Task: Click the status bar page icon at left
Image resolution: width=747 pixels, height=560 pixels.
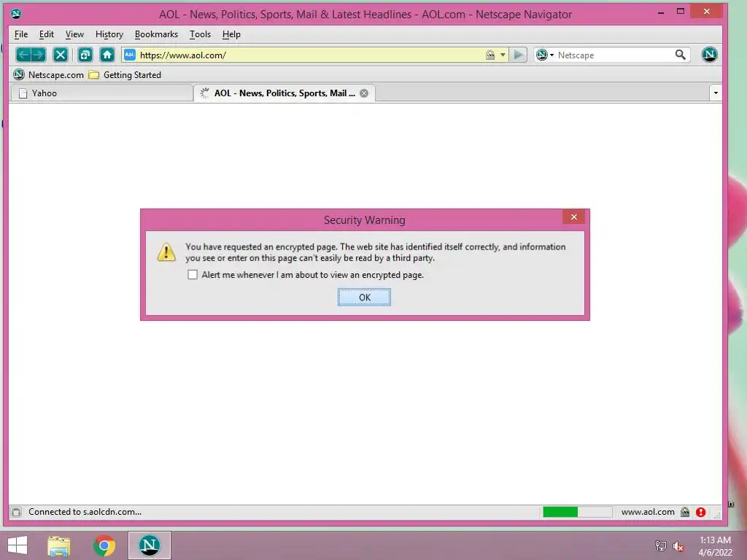Action: 16,512
